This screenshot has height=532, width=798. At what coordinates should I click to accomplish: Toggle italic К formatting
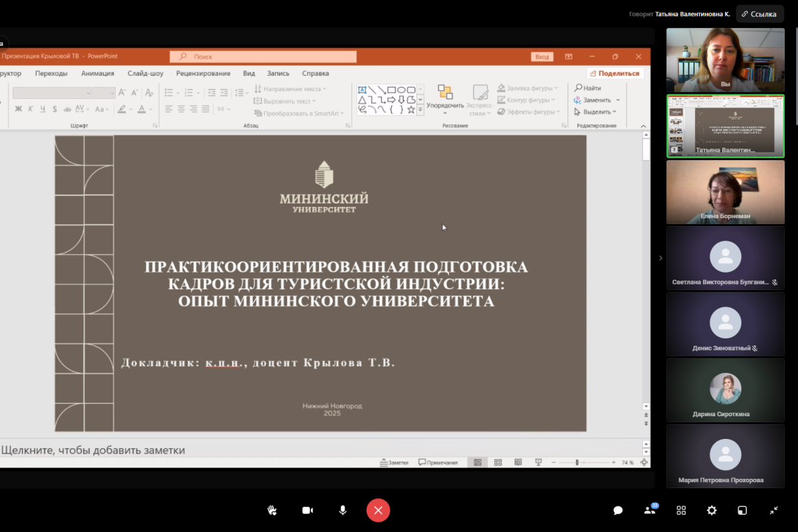[x=31, y=109]
